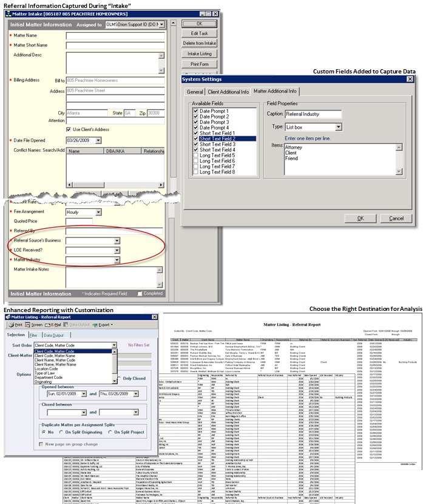426x504 pixels.
Task: Open Date File Opened date dropdown
Action: click(98, 140)
